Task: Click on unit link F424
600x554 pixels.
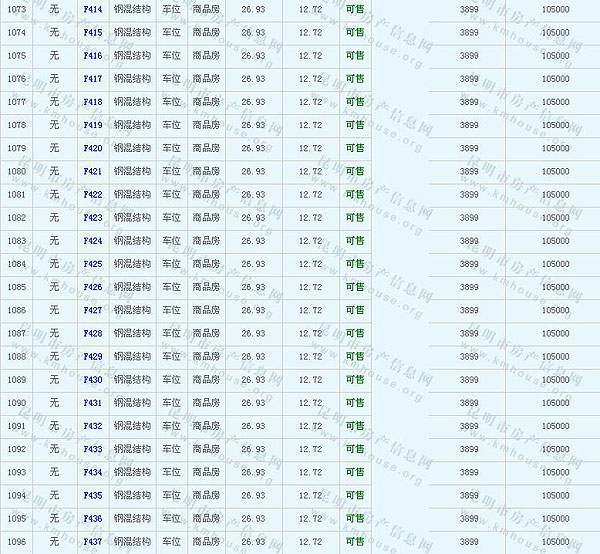Action: pos(92,241)
